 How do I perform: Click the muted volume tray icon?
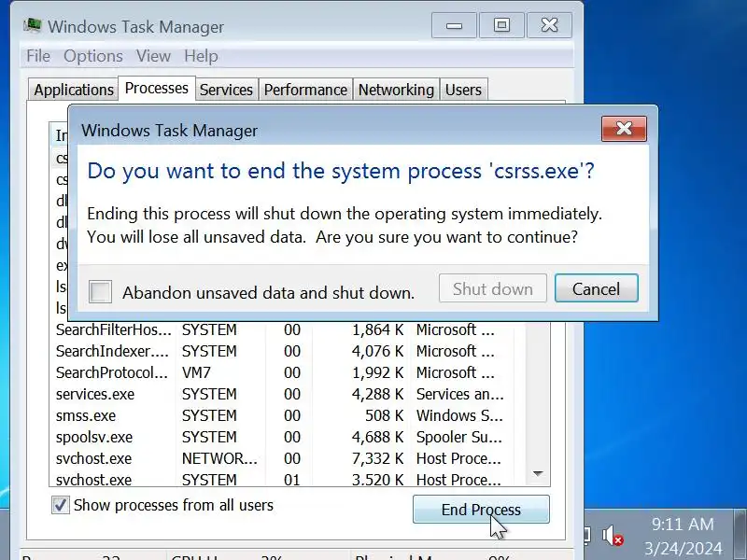(613, 536)
